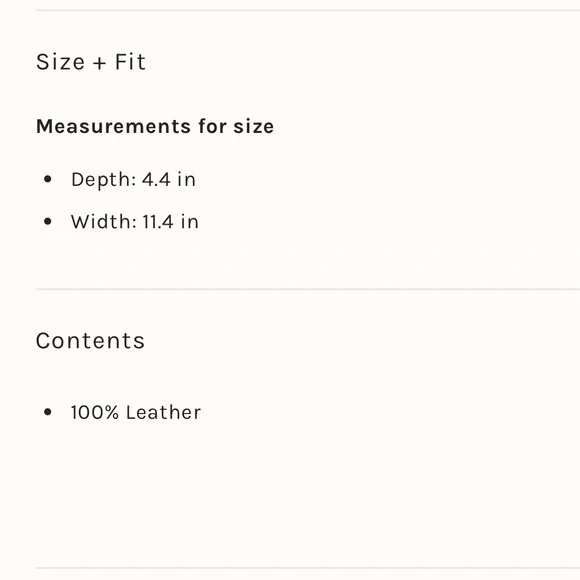Click the 100% figure in Contents list

point(95,412)
